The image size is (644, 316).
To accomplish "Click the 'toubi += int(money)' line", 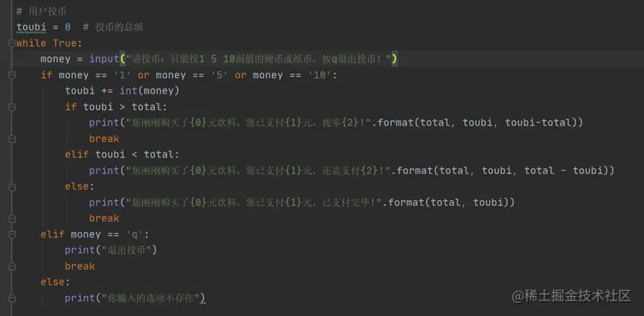I will [122, 91].
